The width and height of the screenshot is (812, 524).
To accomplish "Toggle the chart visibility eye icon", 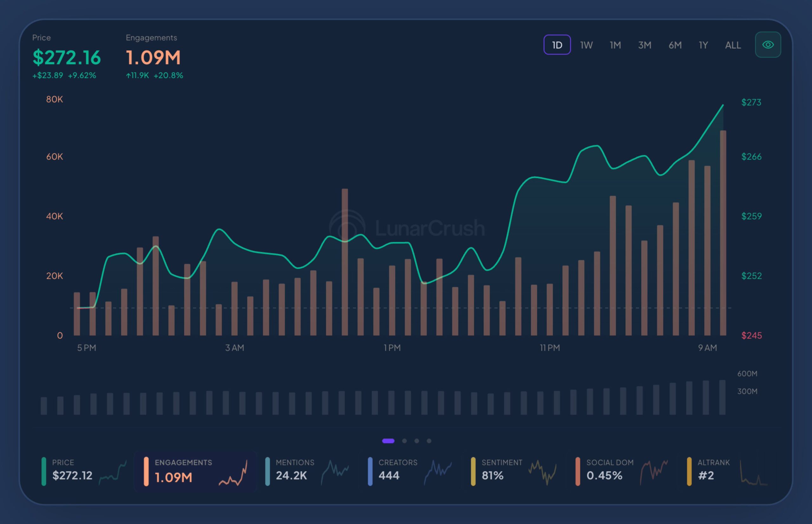I will (x=768, y=44).
